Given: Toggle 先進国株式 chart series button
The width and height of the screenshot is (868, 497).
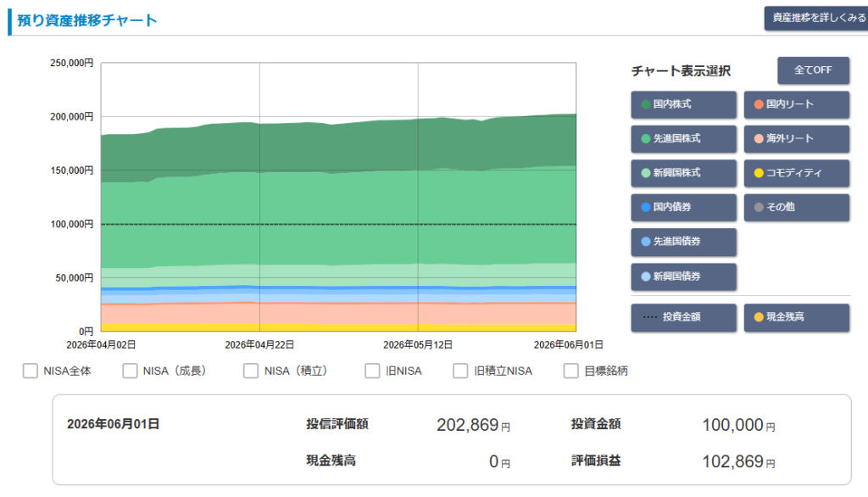Looking at the screenshot, I should coord(683,139).
